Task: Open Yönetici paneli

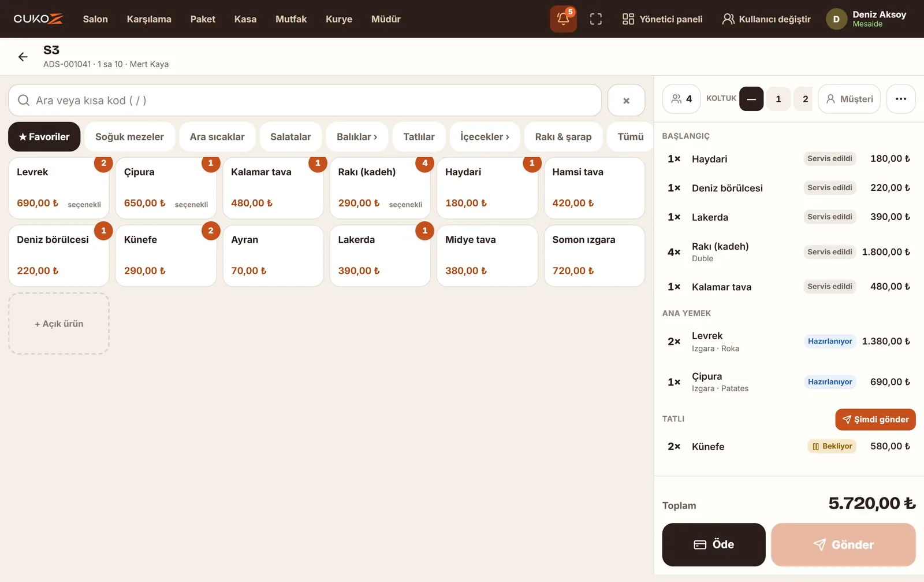Action: (x=662, y=19)
